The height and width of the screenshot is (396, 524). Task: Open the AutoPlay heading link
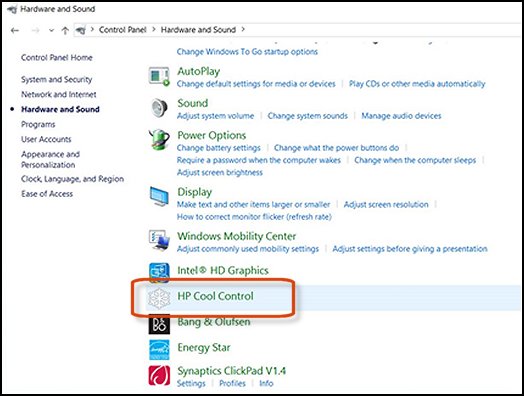[x=199, y=72]
